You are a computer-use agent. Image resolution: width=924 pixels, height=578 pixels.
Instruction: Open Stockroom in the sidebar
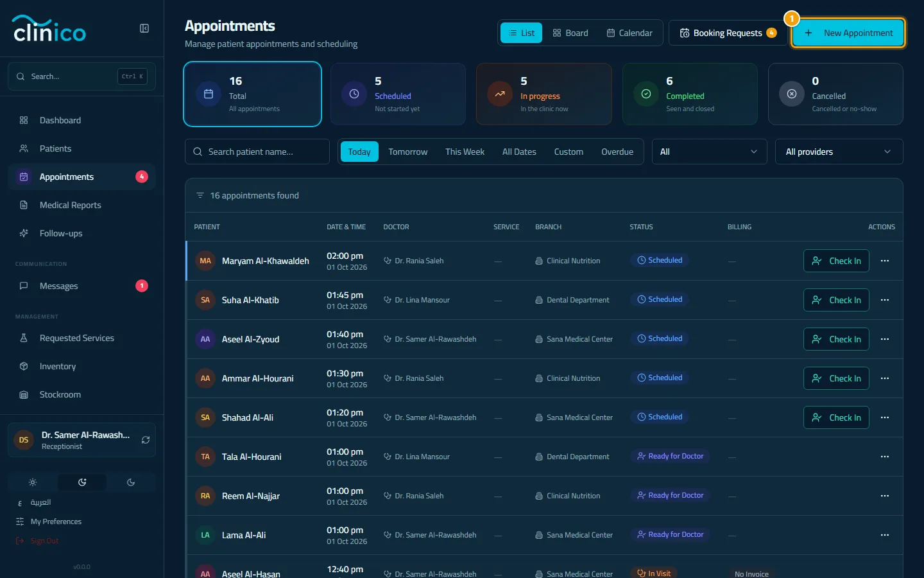81,394
